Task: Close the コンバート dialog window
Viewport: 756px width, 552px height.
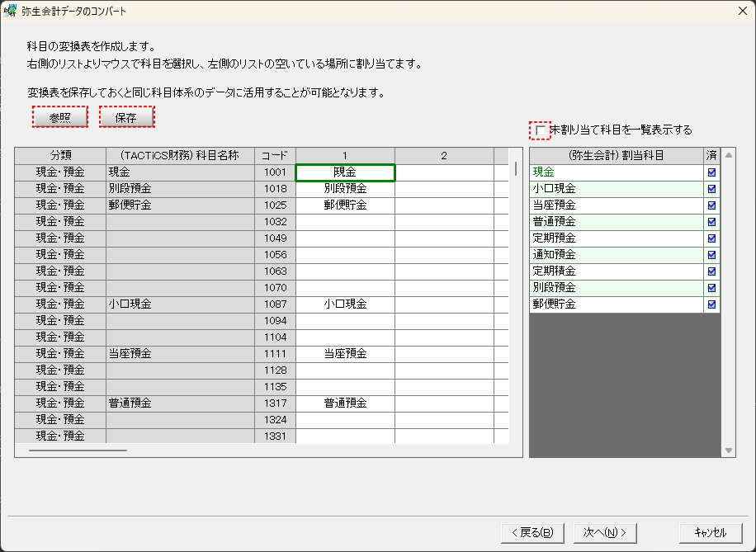Action: 743,11
